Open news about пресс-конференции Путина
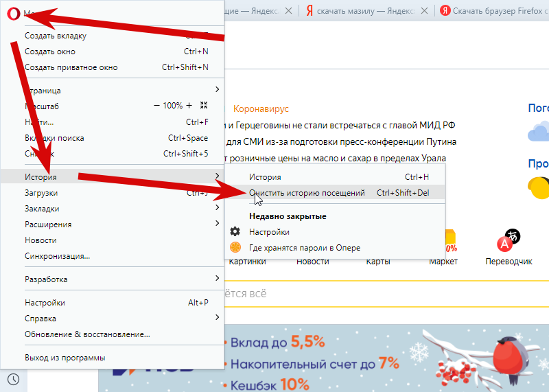This screenshot has height=392, width=549. tap(340, 142)
